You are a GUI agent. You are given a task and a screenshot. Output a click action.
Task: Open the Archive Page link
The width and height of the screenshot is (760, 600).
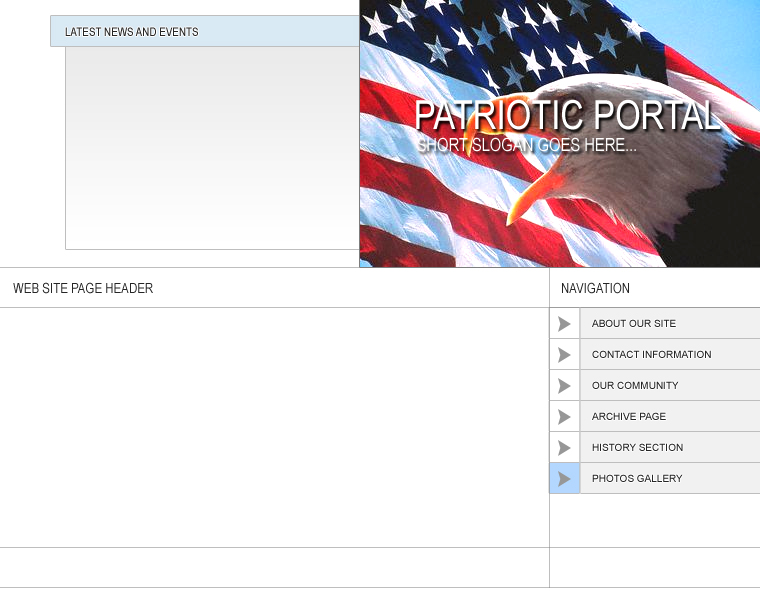pos(628,417)
